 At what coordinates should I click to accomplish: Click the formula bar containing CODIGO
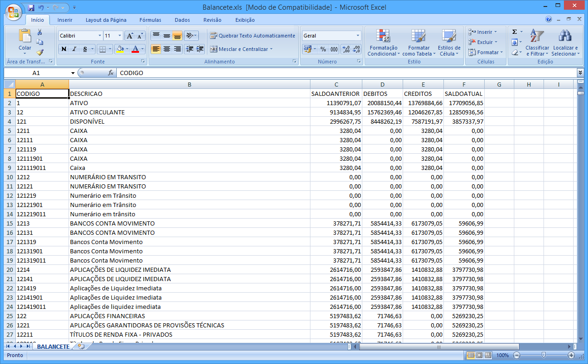pyautogui.click(x=347, y=73)
